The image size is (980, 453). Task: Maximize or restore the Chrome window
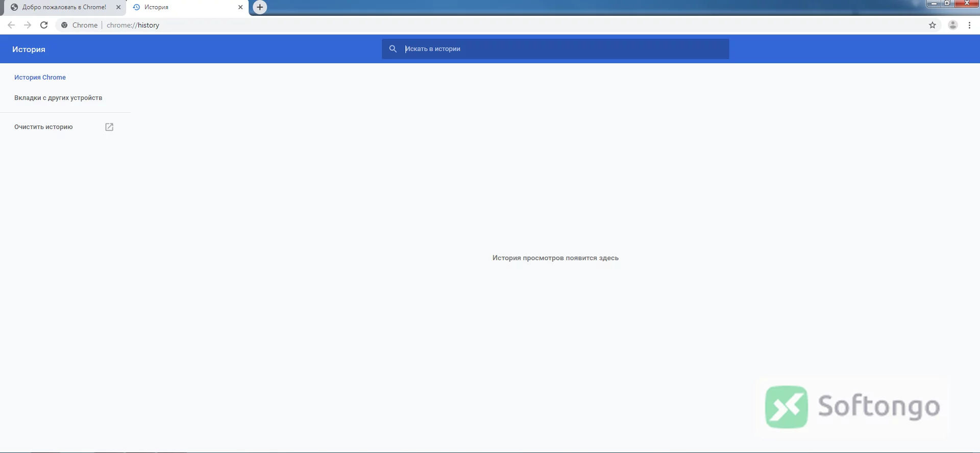coord(947,4)
